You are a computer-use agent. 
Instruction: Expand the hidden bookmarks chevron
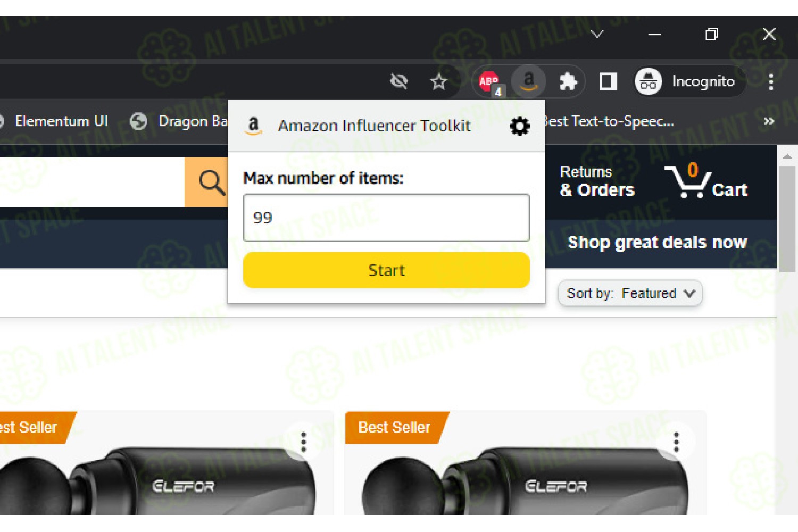pyautogui.click(x=769, y=121)
